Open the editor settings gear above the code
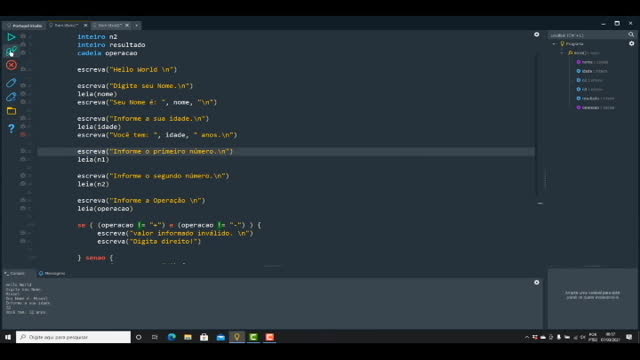This screenshot has width=640, height=360. (537, 35)
